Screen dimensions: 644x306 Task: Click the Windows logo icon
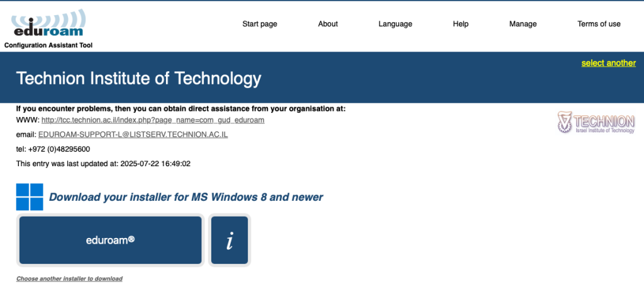30,197
